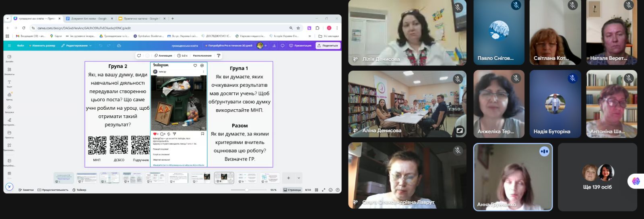Open the Gmail Входящие bookmark
The width and height of the screenshot is (644, 219).
coord(31,36)
